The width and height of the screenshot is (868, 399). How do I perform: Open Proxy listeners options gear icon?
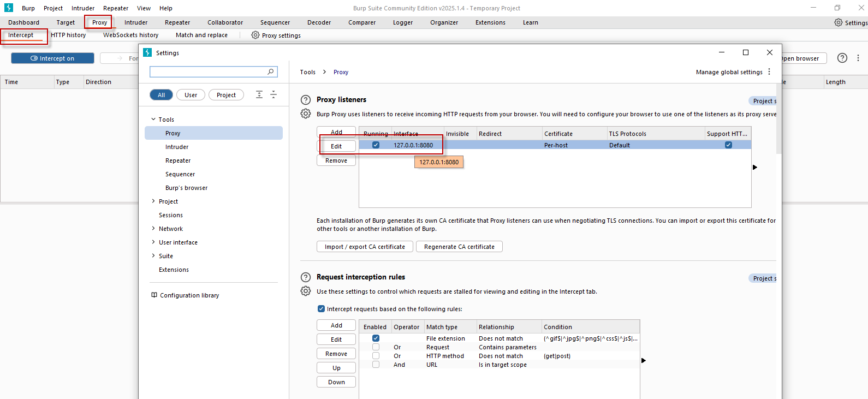(306, 114)
